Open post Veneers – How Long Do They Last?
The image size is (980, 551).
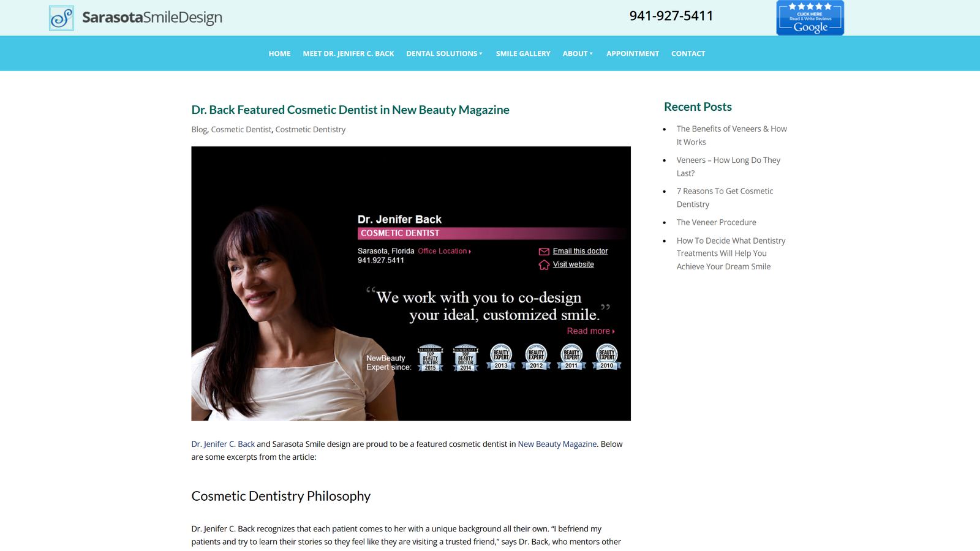pyautogui.click(x=728, y=167)
